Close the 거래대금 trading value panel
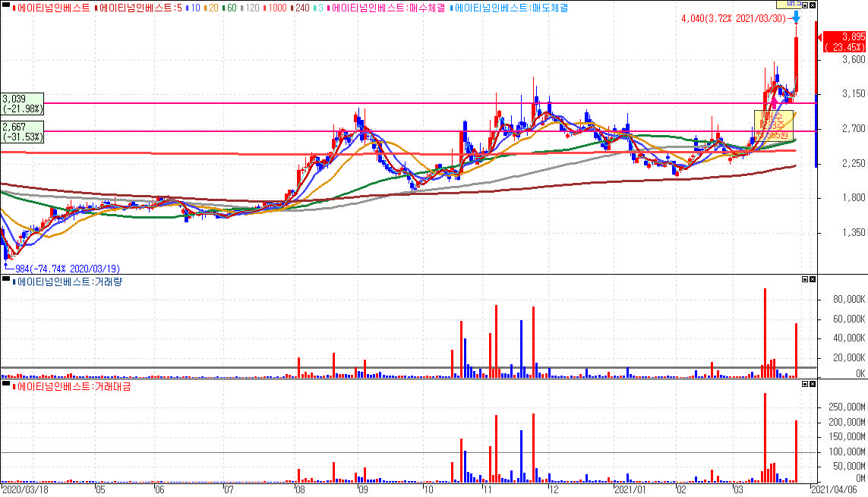Screen dimensions: 868x497 [x=812, y=384]
